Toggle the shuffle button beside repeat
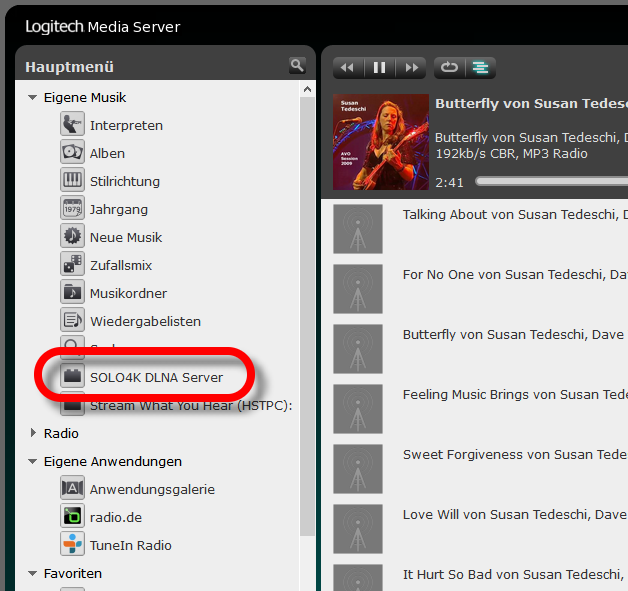Screen dimensions: 628x591 [480, 68]
